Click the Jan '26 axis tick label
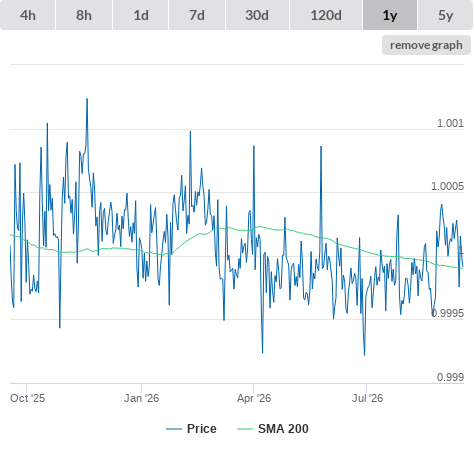 pos(141,398)
